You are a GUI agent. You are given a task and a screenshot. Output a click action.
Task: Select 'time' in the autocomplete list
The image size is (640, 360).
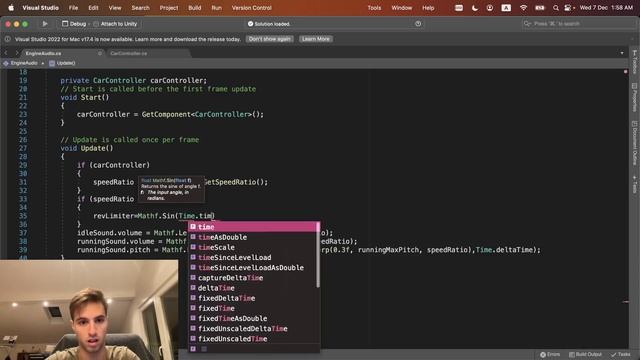tap(253, 227)
